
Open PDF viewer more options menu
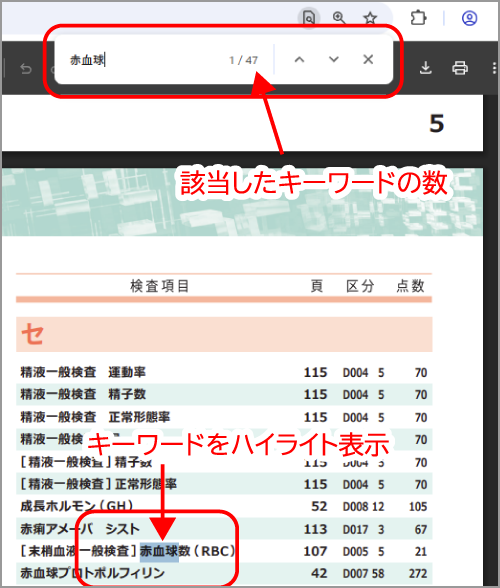(494, 68)
